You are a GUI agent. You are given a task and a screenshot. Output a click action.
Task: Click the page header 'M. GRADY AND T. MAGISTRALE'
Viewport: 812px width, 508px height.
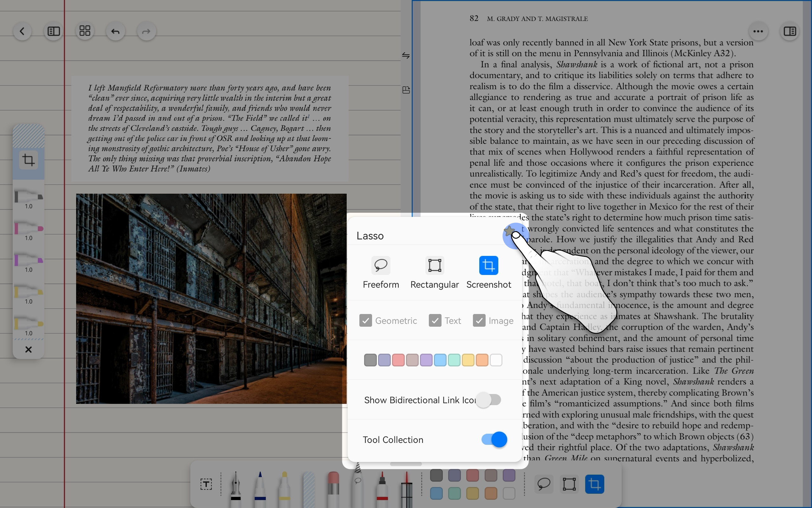coord(537,19)
